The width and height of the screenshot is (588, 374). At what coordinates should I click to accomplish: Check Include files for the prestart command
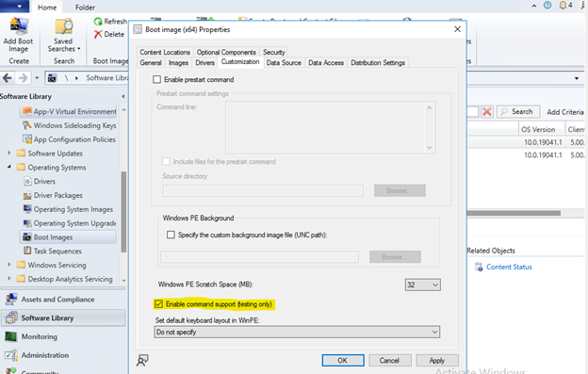click(x=166, y=161)
